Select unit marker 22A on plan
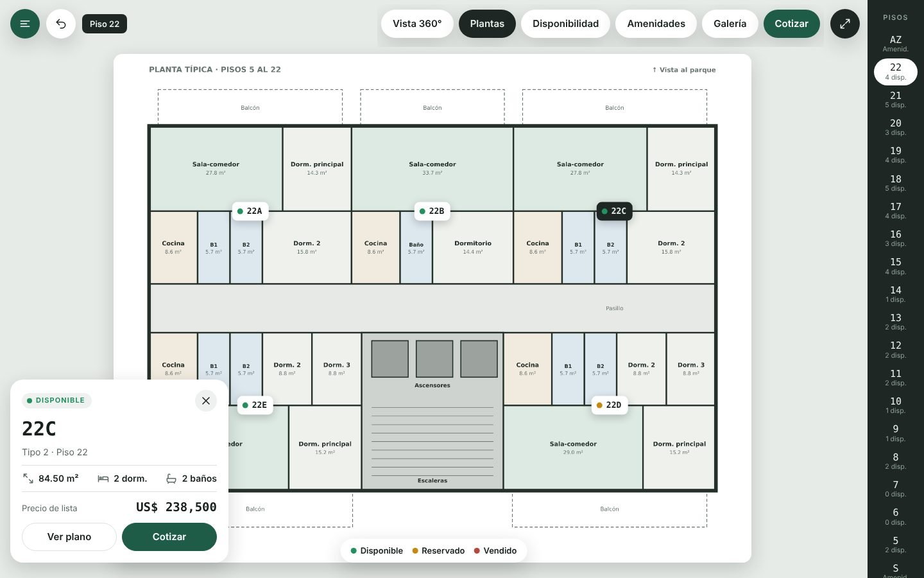The height and width of the screenshot is (578, 924). 250,211
